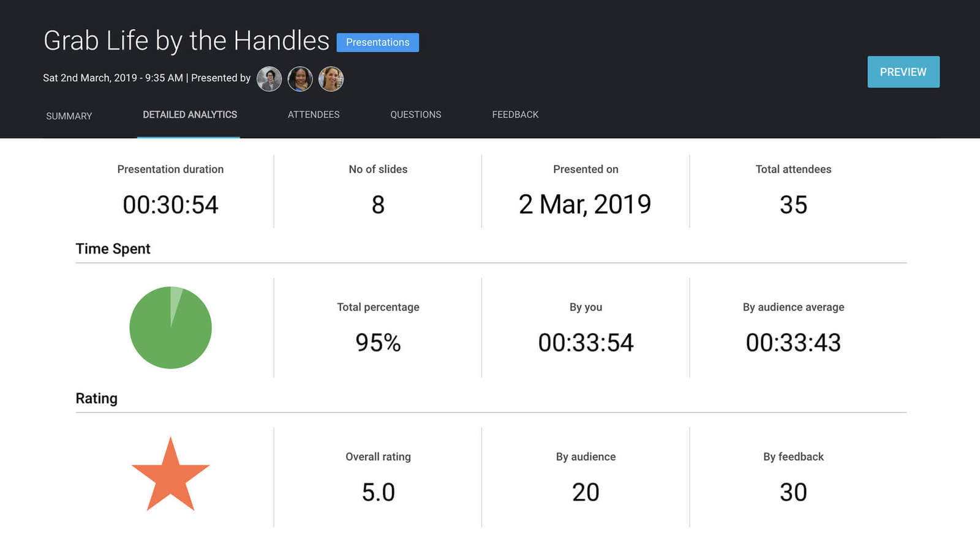Click the second presenter avatar
Image resolution: width=980 pixels, height=538 pixels.
click(300, 79)
